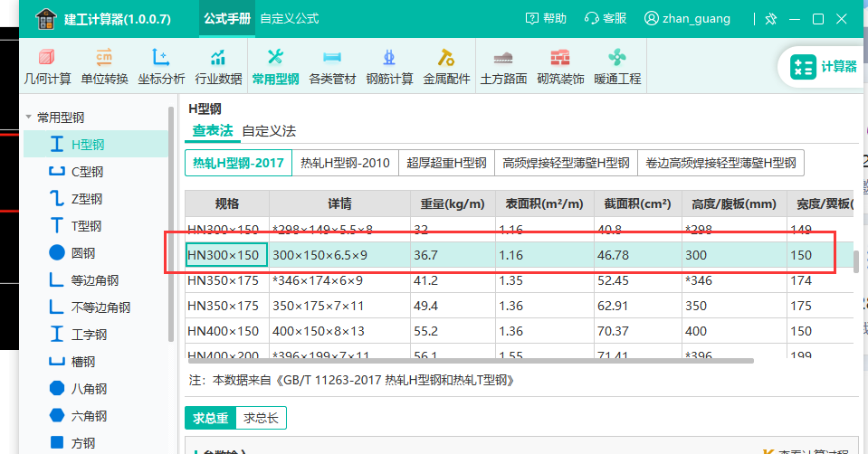Select the 卷边高频焊接轻型薄壁H型钢 tab

(x=720, y=163)
